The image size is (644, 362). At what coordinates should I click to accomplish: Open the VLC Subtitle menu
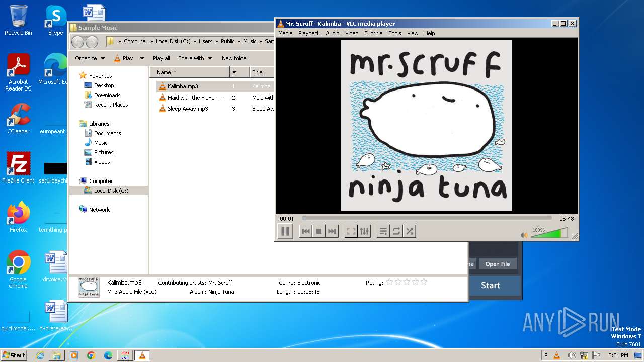(373, 33)
